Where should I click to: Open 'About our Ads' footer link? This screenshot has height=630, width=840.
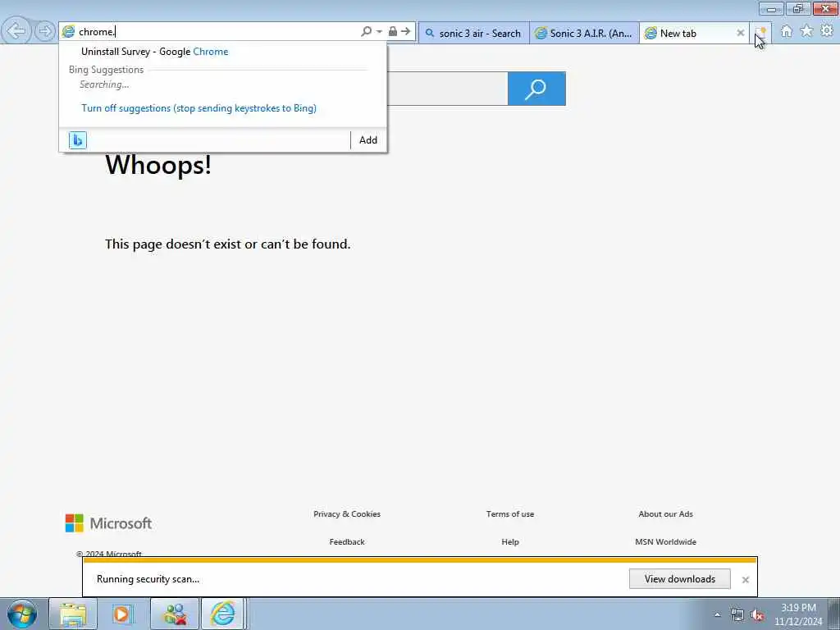click(665, 514)
